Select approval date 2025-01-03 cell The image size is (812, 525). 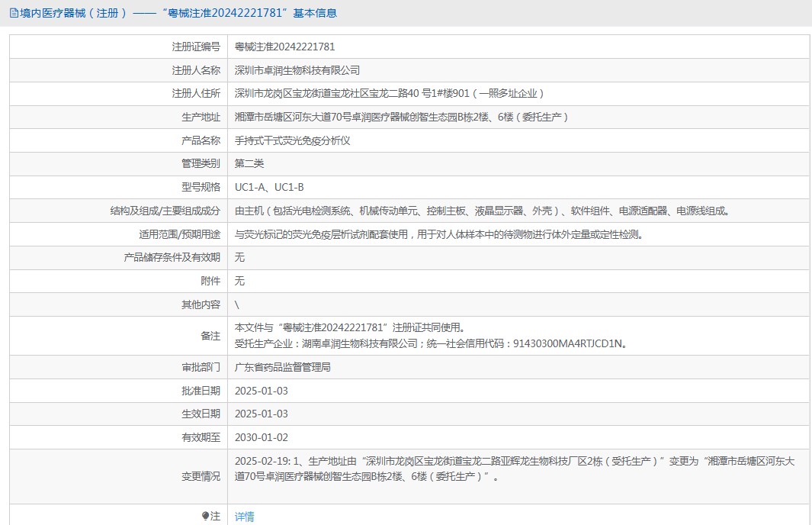pyautogui.click(x=263, y=391)
